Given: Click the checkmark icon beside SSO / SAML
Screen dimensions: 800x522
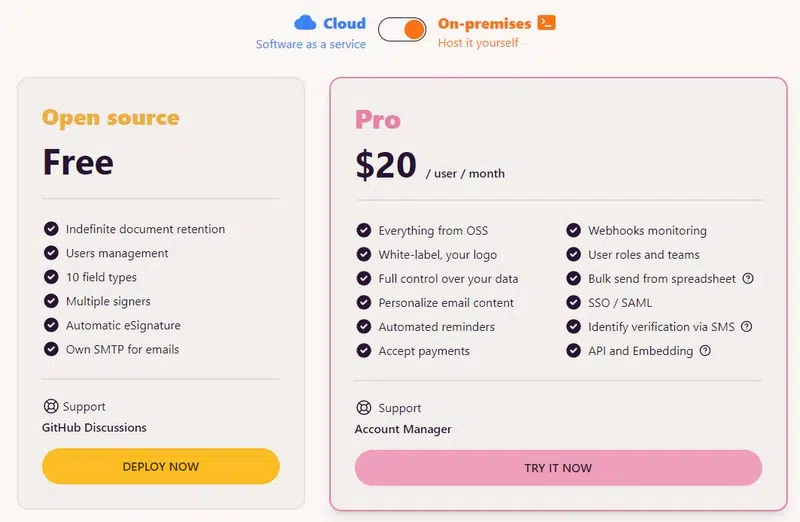Looking at the screenshot, I should [x=573, y=303].
